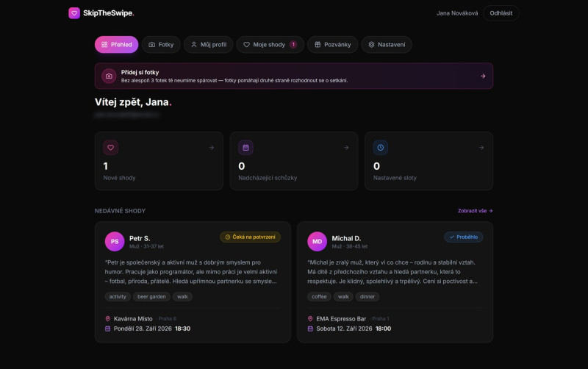The width and height of the screenshot is (588, 369).
Task: Click the Muž · 31-37 let label
Action: (x=146, y=246)
